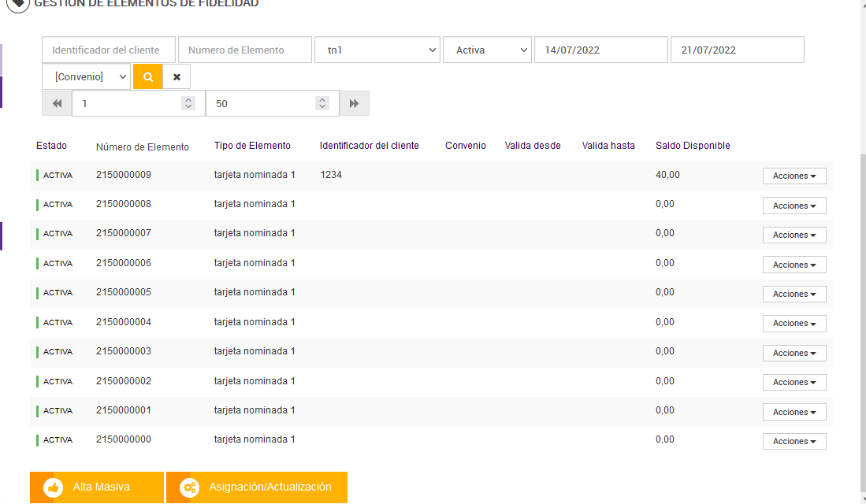Click the Tipo de Elemento column header
The width and height of the screenshot is (866, 504).
tap(252, 146)
